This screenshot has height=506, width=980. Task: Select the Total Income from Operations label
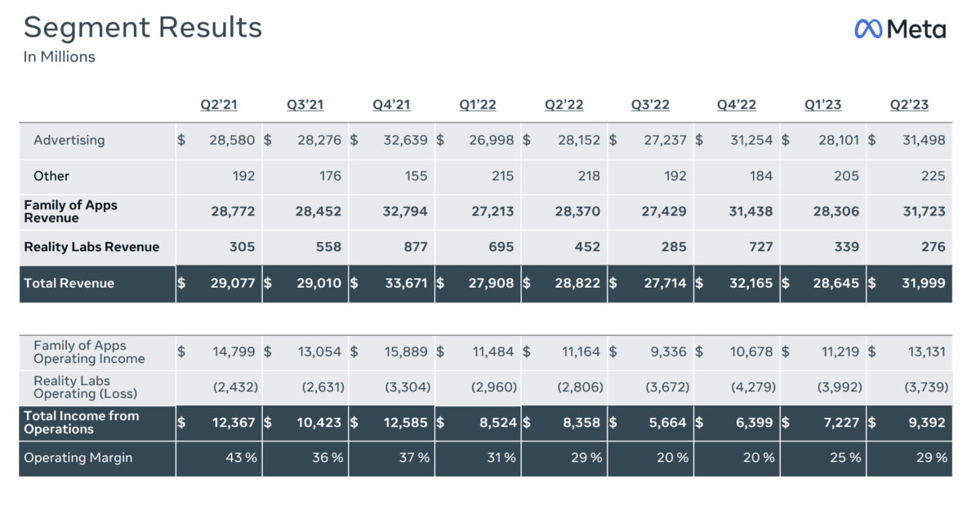coord(82,423)
